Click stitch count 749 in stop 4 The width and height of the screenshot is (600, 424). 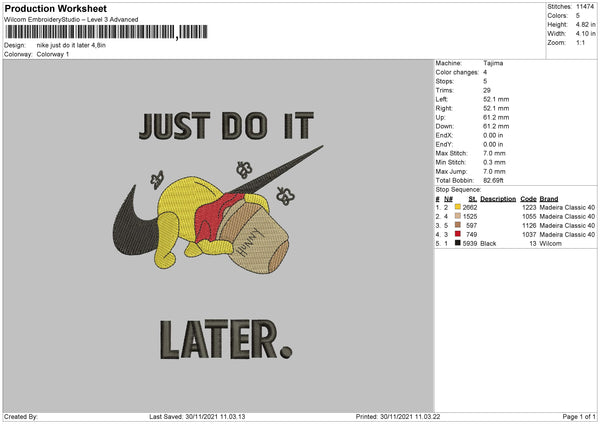[x=471, y=235]
